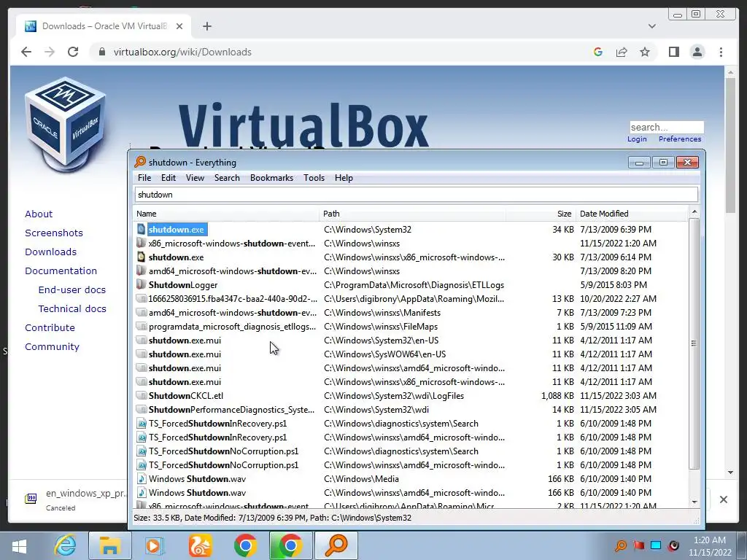Open the Google icon in address bar
The width and height of the screenshot is (747, 560).
coord(598,52)
